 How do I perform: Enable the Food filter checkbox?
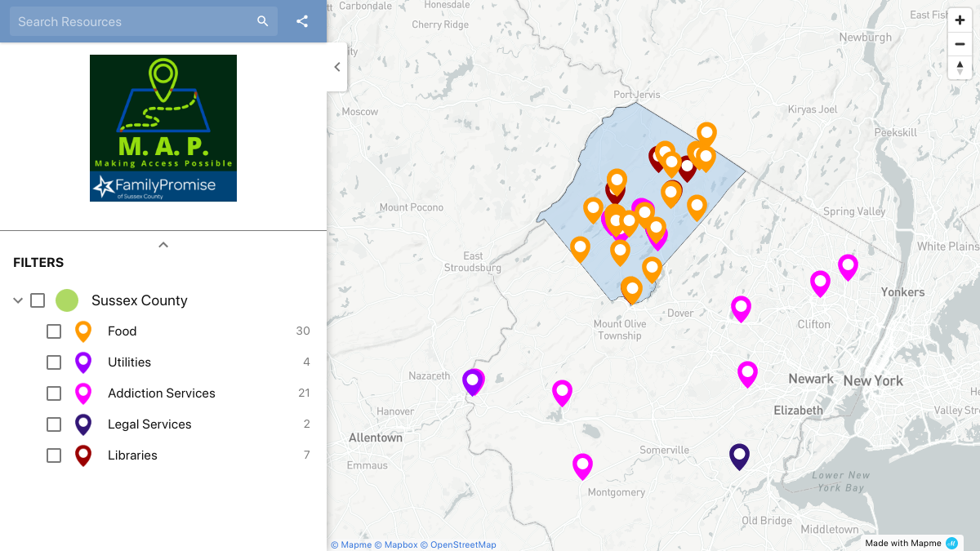[54, 331]
